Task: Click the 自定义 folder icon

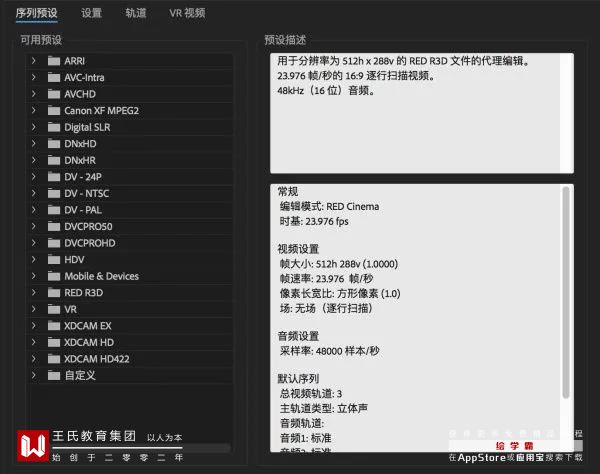Action: (54, 375)
